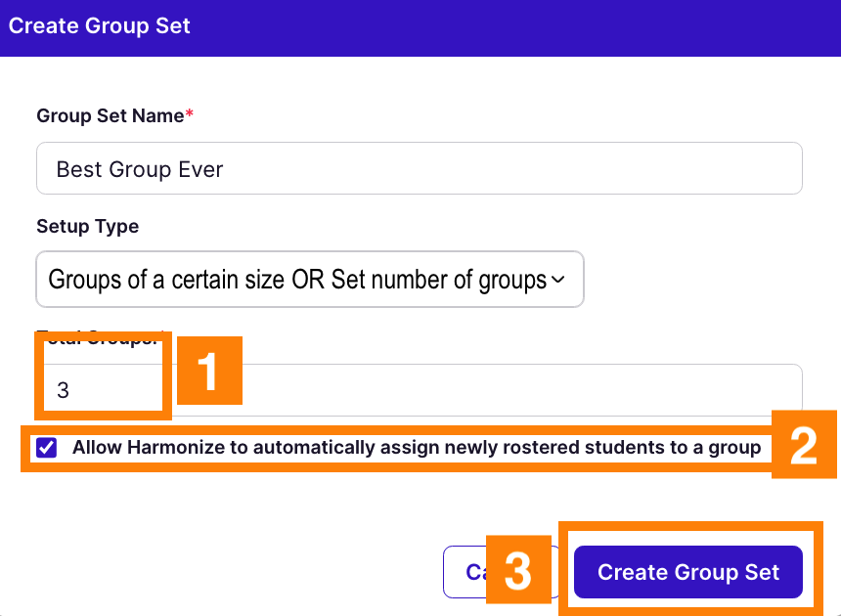Click the "Best Group Ever" text
This screenshot has width=841, height=616.
[140, 169]
